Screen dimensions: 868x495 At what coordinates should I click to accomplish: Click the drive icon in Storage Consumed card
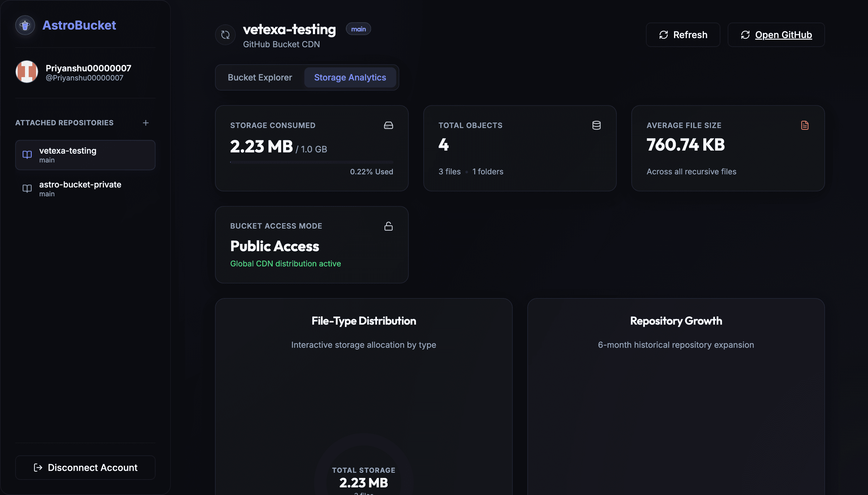point(389,125)
